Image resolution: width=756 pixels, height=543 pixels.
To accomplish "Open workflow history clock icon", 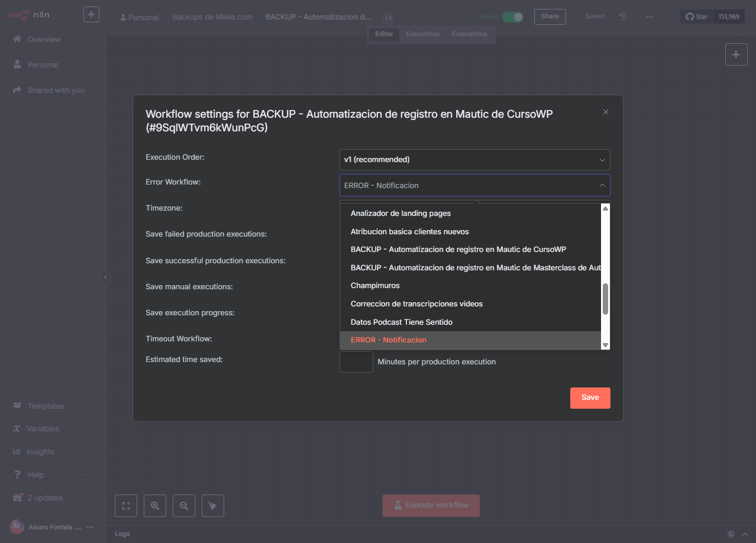I will pyautogui.click(x=623, y=17).
